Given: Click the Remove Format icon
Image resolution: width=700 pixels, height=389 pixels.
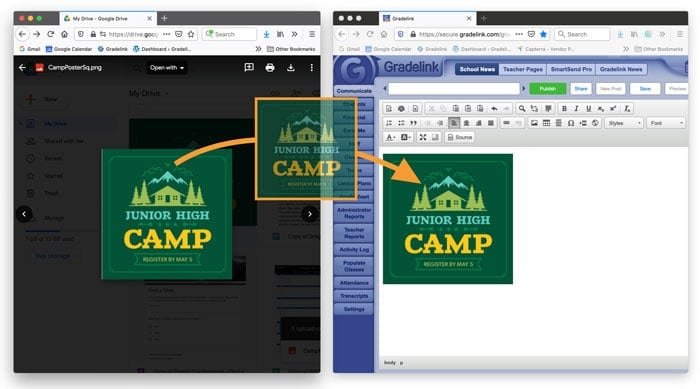Looking at the screenshot, I should point(627,109).
